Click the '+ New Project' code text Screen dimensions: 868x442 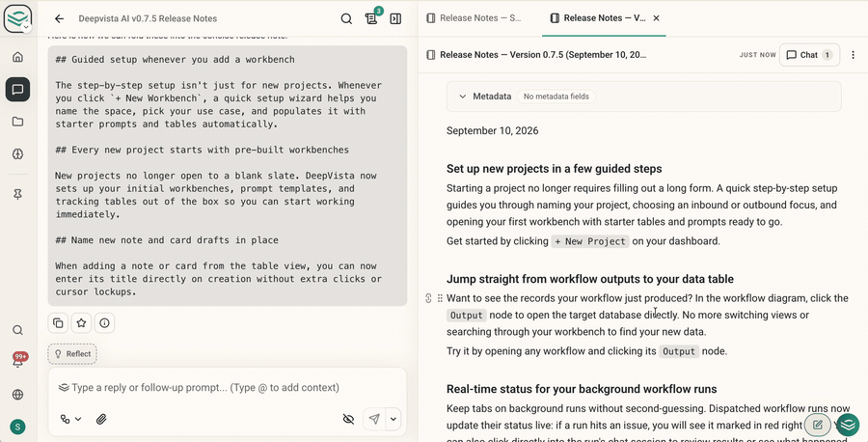click(x=590, y=241)
